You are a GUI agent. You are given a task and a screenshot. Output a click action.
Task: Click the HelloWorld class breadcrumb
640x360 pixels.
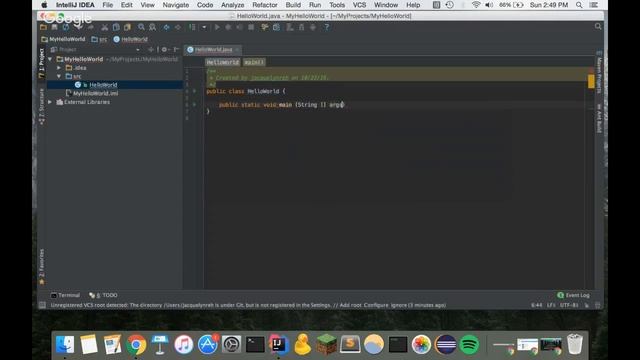[x=131, y=39]
